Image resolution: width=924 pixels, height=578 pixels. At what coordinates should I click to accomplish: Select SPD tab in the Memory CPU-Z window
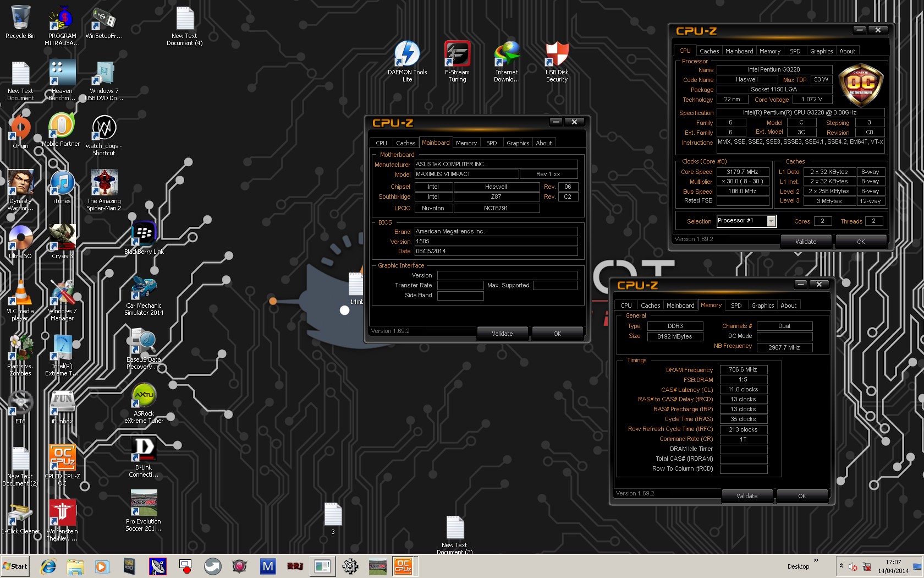736,306
